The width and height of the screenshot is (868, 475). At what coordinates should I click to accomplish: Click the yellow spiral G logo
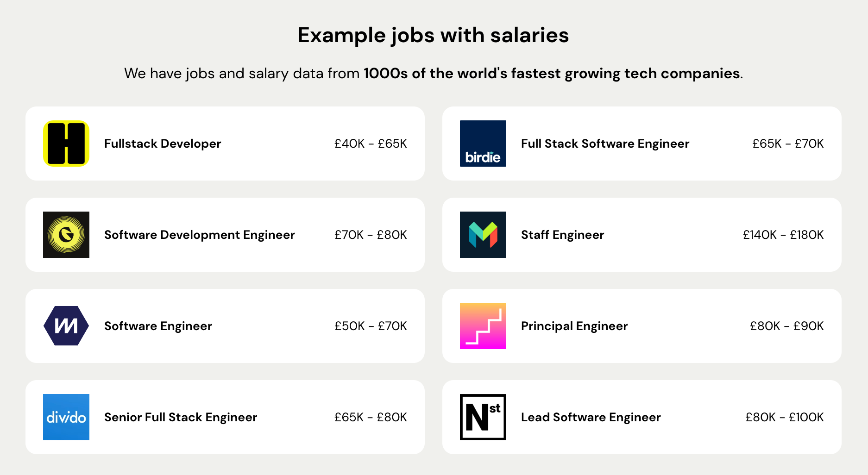coord(66,235)
